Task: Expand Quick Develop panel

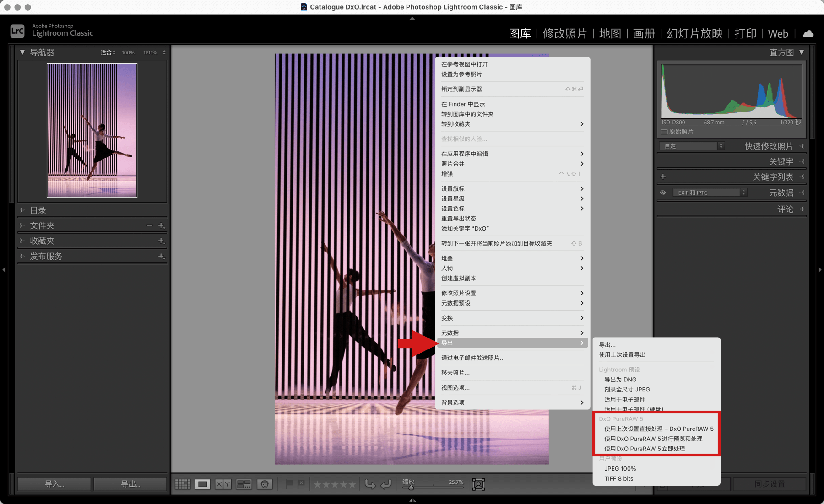Action: tap(802, 146)
